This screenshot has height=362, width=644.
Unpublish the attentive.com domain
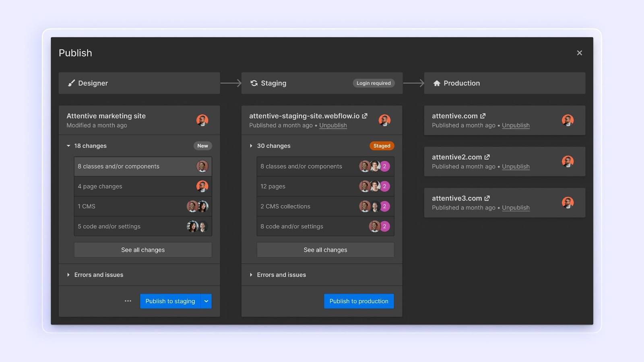pos(516,125)
